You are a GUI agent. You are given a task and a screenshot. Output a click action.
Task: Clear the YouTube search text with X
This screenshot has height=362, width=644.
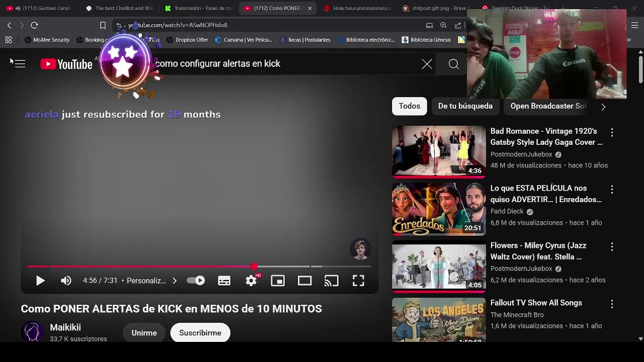pyautogui.click(x=427, y=64)
